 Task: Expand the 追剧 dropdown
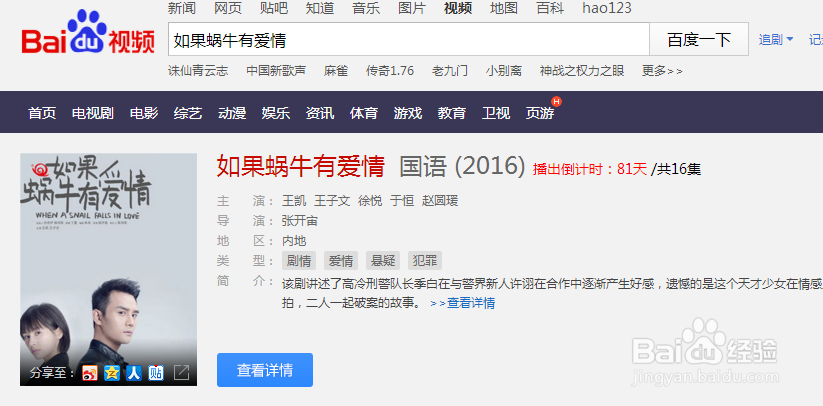tap(776, 39)
